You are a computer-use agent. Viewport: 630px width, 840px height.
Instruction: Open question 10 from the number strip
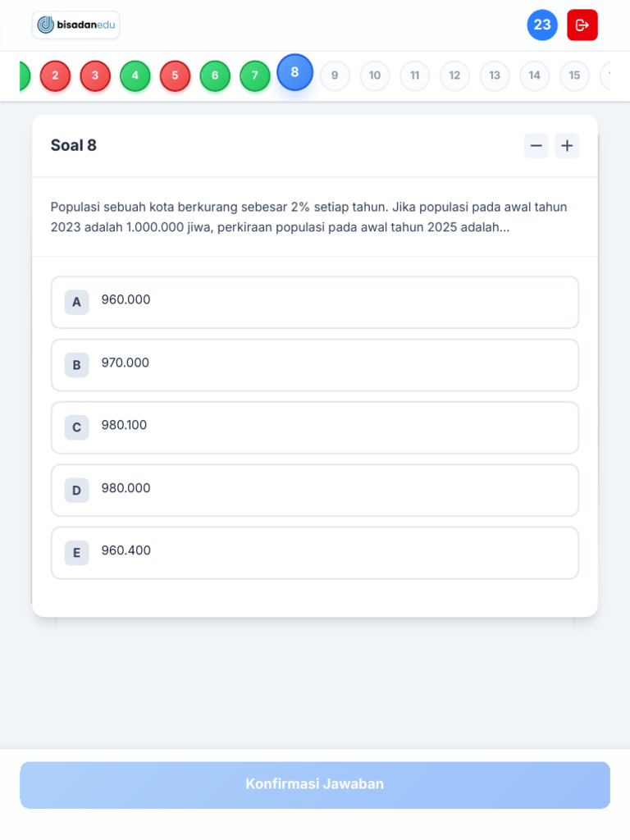[375, 76]
